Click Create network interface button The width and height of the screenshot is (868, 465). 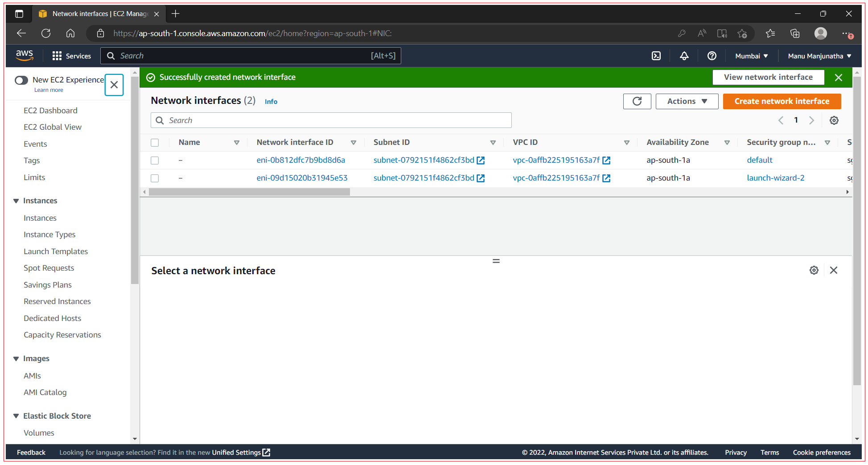(782, 101)
